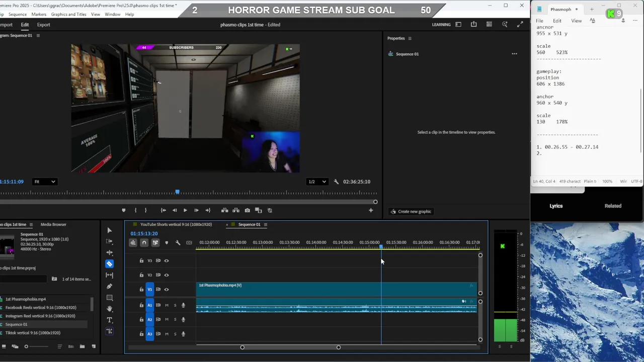Open the workspaces icon next to Learning
The height and width of the screenshot is (362, 644).
[x=458, y=24]
